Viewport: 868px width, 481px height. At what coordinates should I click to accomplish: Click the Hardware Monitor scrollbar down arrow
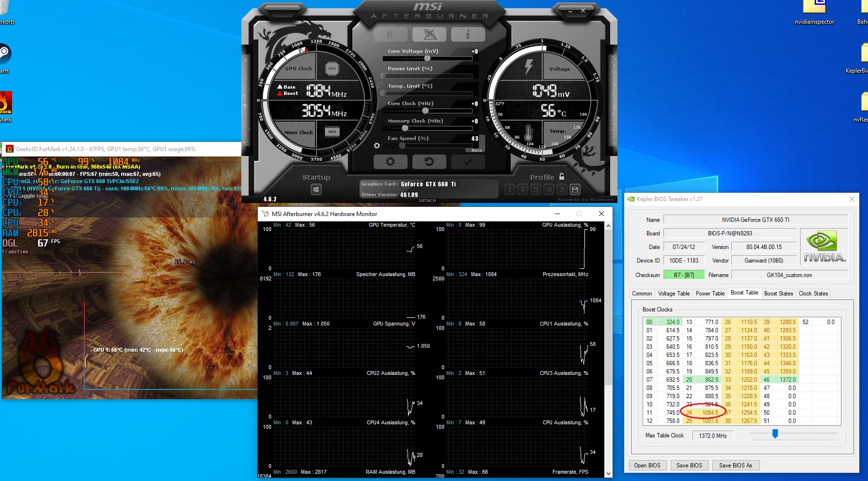[x=608, y=473]
